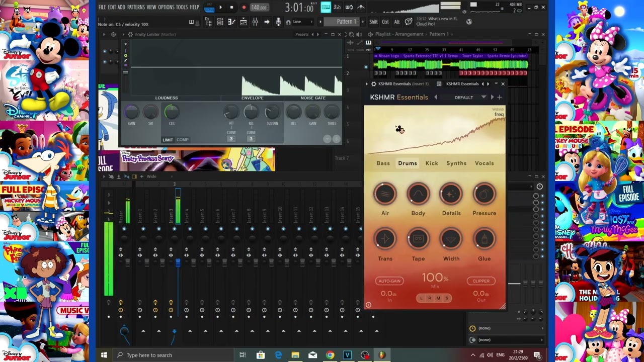Toggle Pat/Song mode switch
The width and height of the screenshot is (644, 362).
[x=209, y=7]
